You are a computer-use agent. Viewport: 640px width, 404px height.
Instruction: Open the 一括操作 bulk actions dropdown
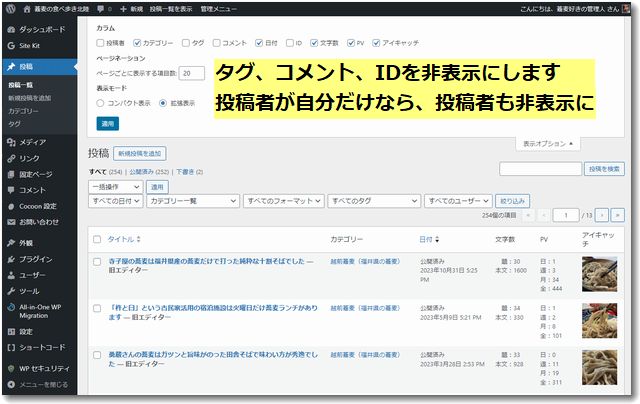pyautogui.click(x=113, y=187)
